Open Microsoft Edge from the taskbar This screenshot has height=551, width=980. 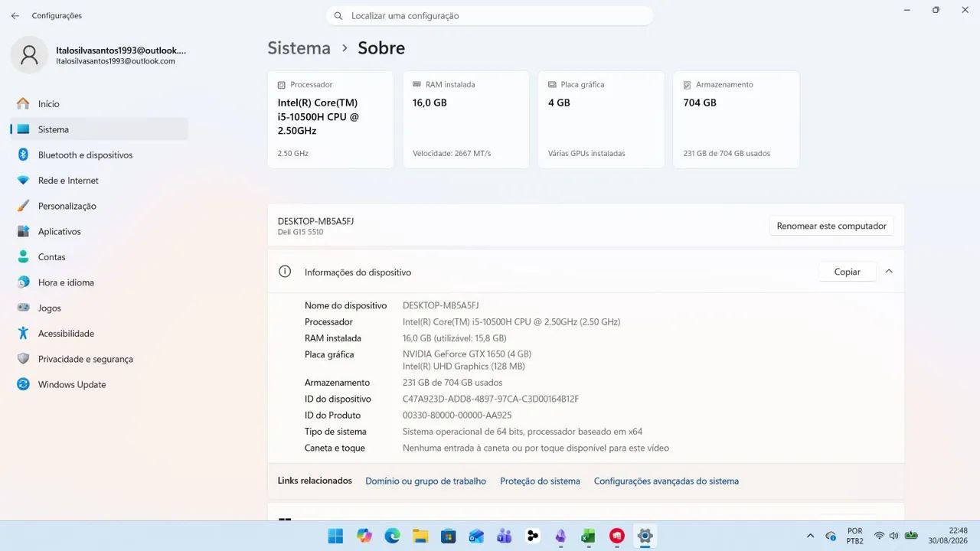pos(392,536)
